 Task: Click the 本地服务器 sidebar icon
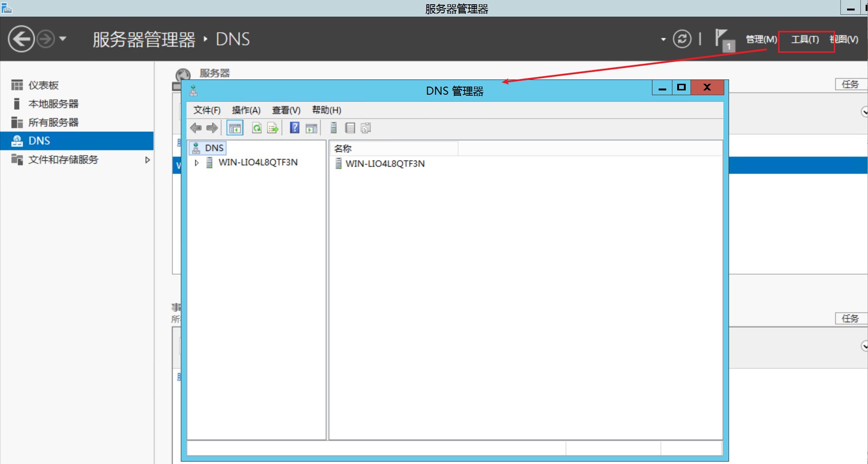pyautogui.click(x=17, y=104)
